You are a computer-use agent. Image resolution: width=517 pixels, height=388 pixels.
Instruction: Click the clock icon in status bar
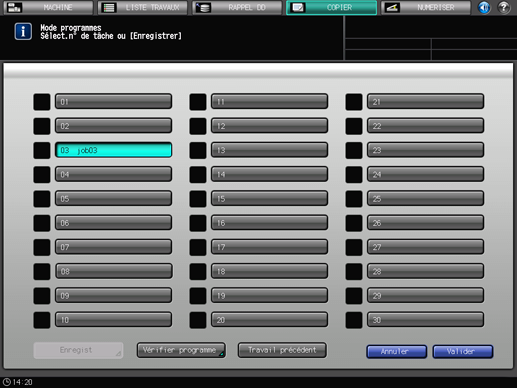pos(7,382)
